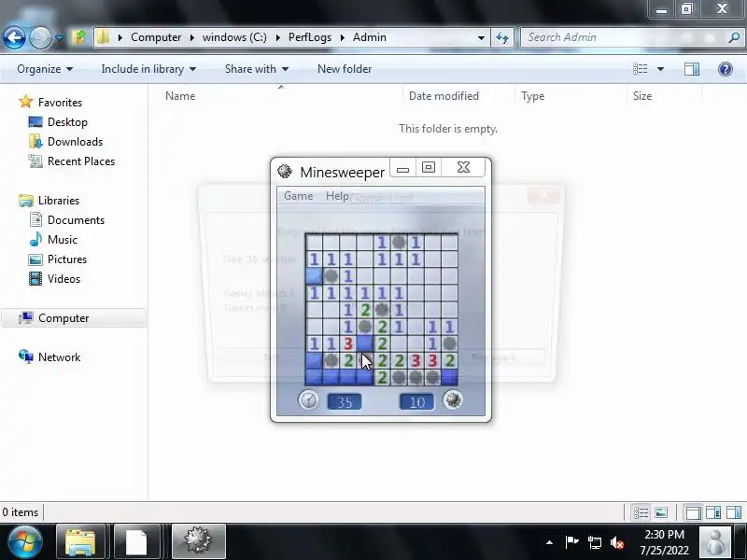Click the mine counter value 10
The height and width of the screenshot is (560, 747).
point(416,402)
